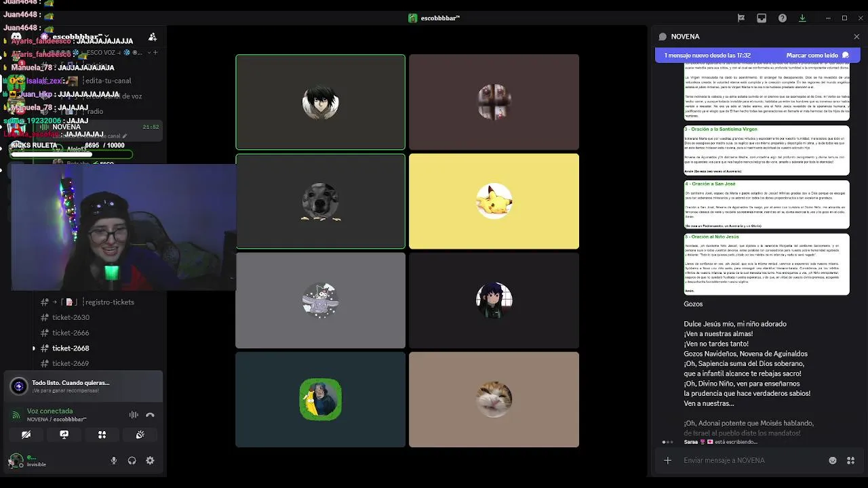The image size is (868, 488).
Task: Select the dog avatar voice tile
Action: (x=320, y=201)
